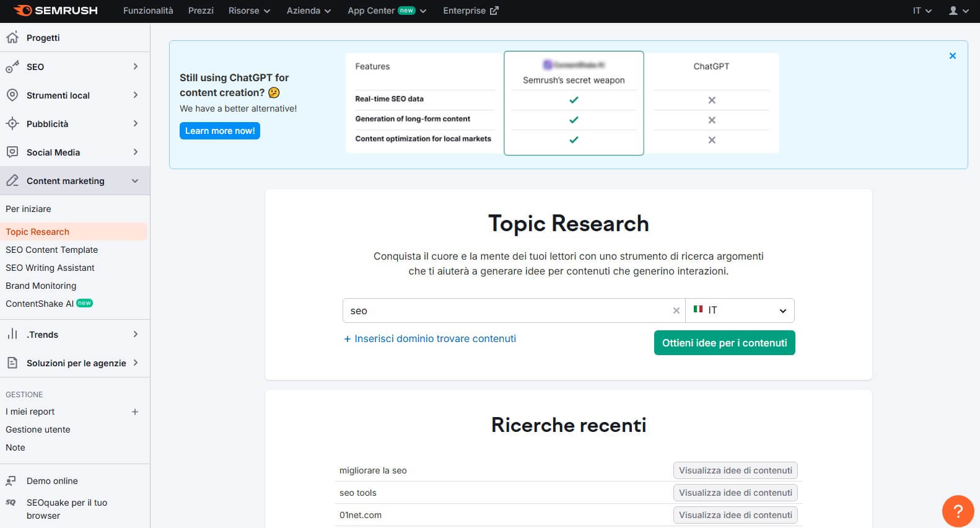
Task: Open Funzionalità in top navigation
Action: point(148,11)
